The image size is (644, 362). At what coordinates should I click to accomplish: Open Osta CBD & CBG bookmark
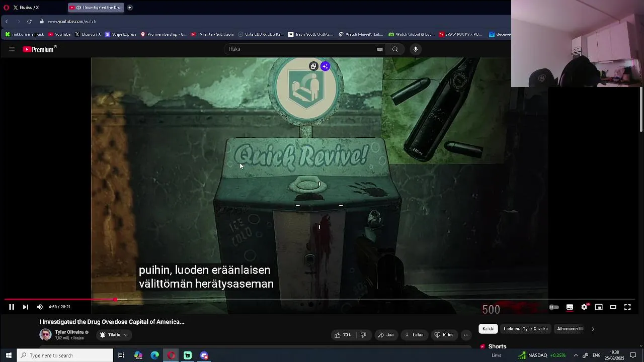[x=261, y=34]
